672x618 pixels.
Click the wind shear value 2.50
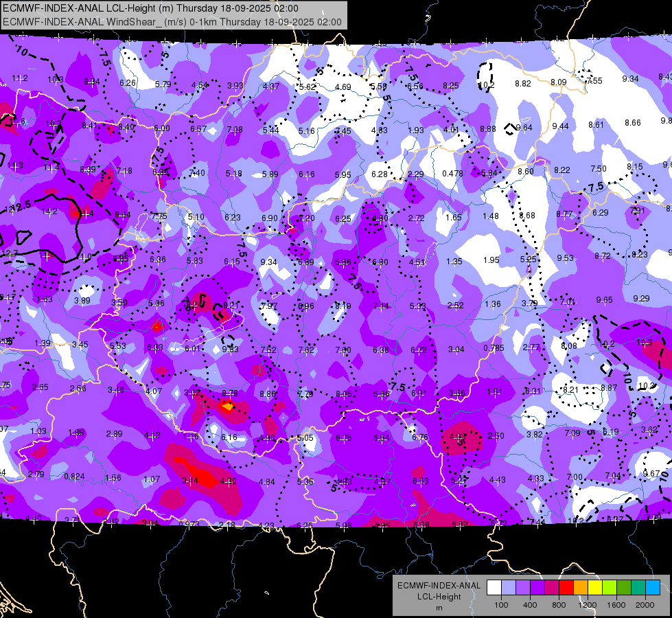coord(496,436)
